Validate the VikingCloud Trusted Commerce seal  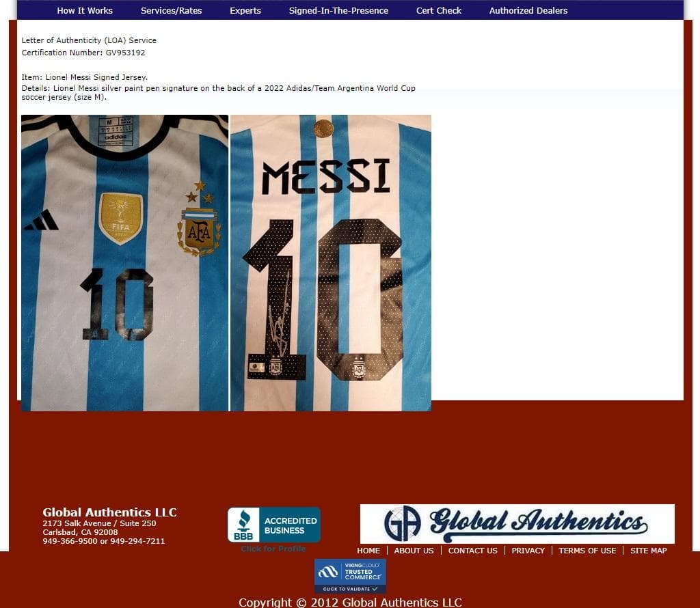pyautogui.click(x=350, y=576)
